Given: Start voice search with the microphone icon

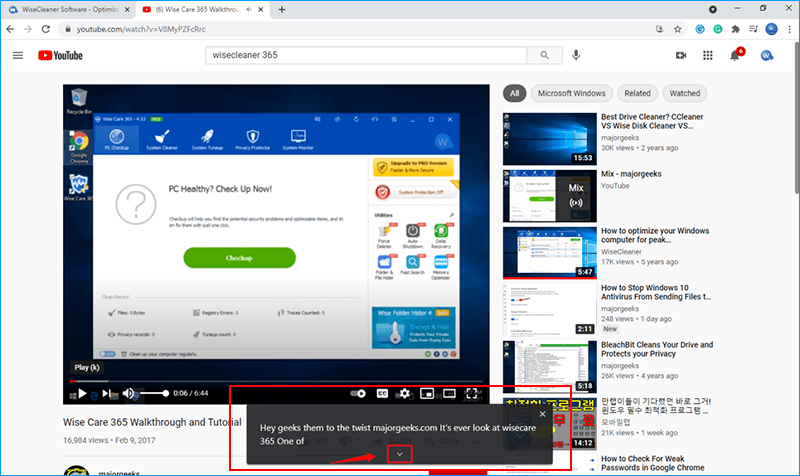Looking at the screenshot, I should click(x=576, y=55).
